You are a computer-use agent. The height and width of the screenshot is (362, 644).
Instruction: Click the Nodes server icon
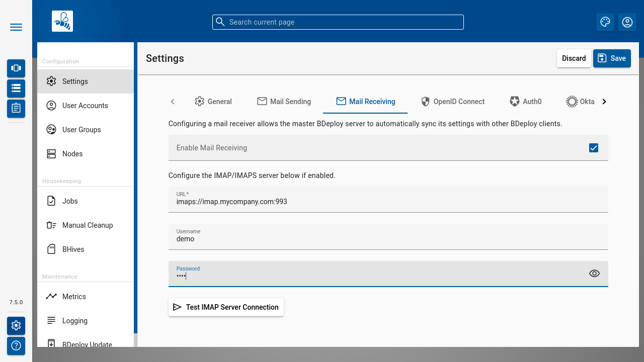pos(51,154)
